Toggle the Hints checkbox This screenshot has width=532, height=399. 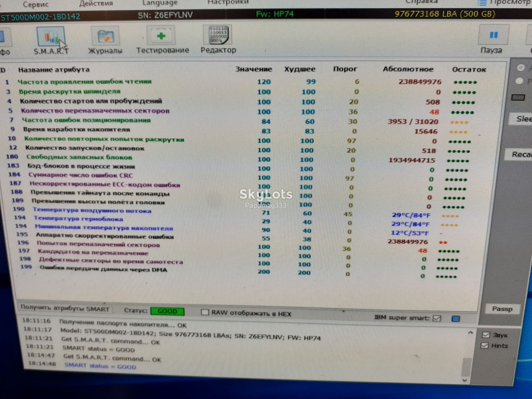click(x=485, y=346)
